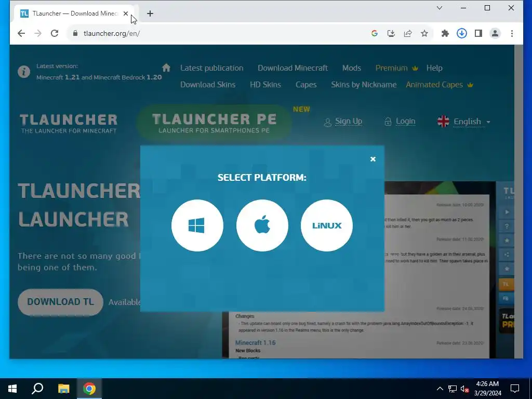This screenshot has height=399, width=532.
Task: View site information lock icon
Action: [x=75, y=33]
